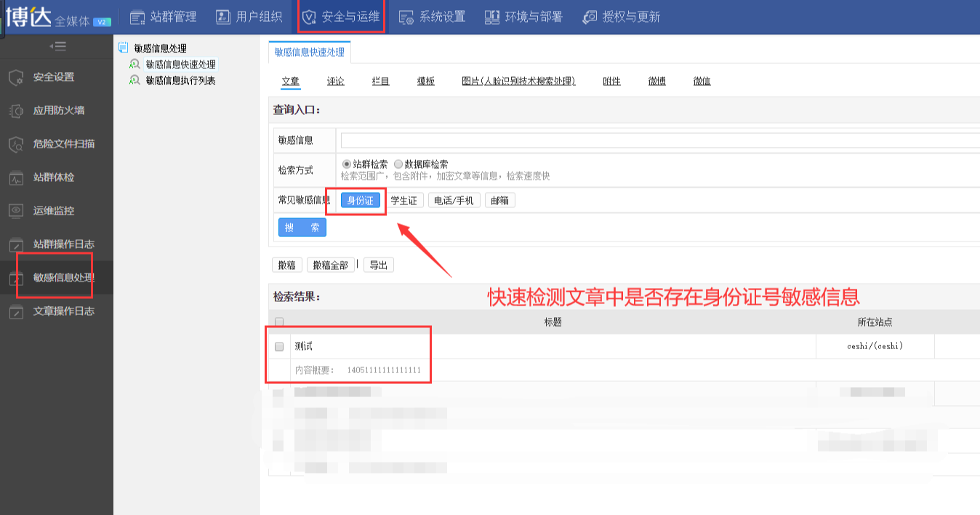Click the blue 搜索 button
The width and height of the screenshot is (980, 515).
click(x=302, y=228)
